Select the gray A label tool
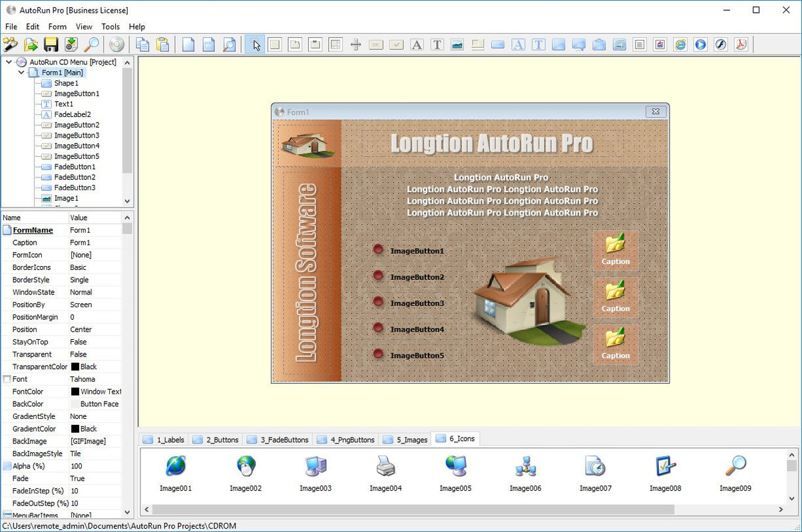 pyautogui.click(x=417, y=45)
